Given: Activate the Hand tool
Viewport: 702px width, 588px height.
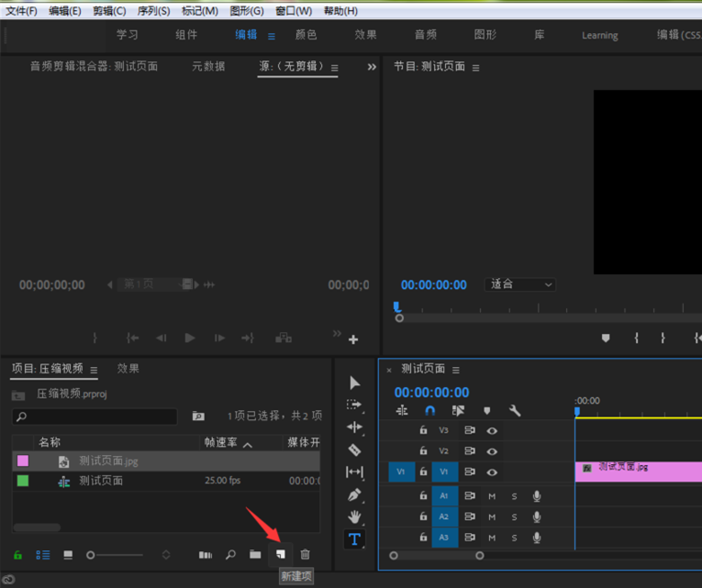Looking at the screenshot, I should pyautogui.click(x=354, y=516).
